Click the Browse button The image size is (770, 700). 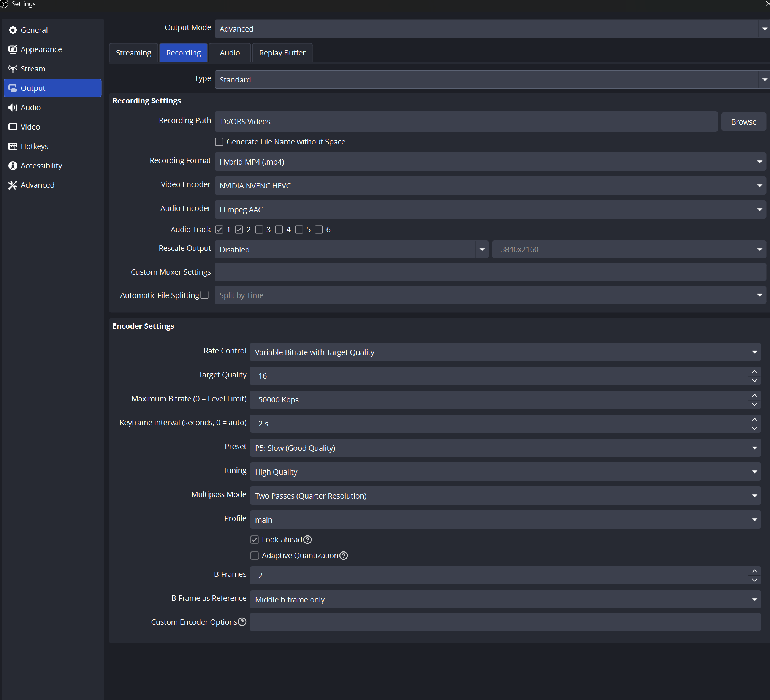click(x=743, y=122)
